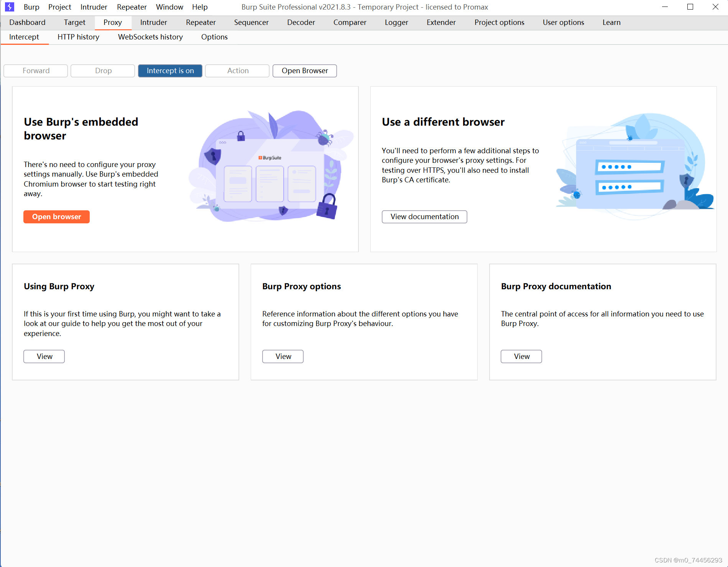
Task: Switch to the Logger tab
Action: (x=396, y=22)
